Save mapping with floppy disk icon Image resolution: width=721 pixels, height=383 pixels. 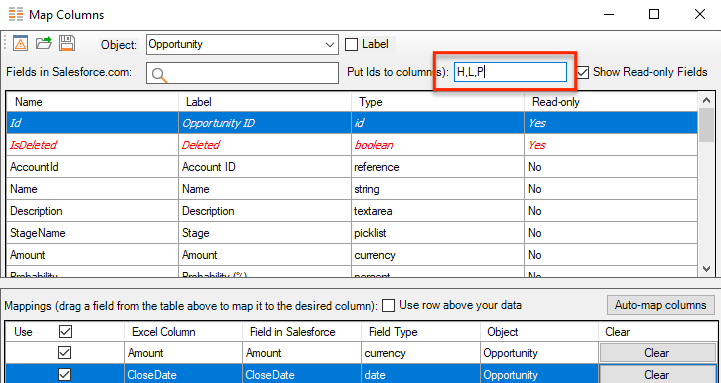[x=67, y=43]
